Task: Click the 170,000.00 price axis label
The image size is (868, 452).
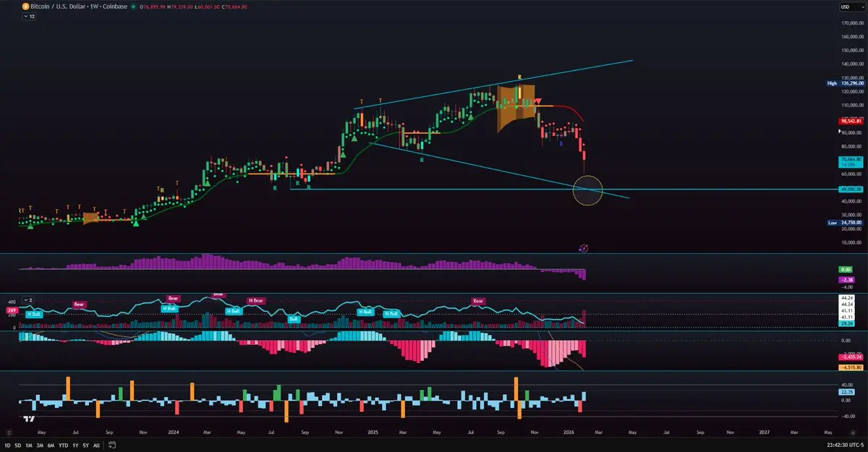Action: pos(853,23)
